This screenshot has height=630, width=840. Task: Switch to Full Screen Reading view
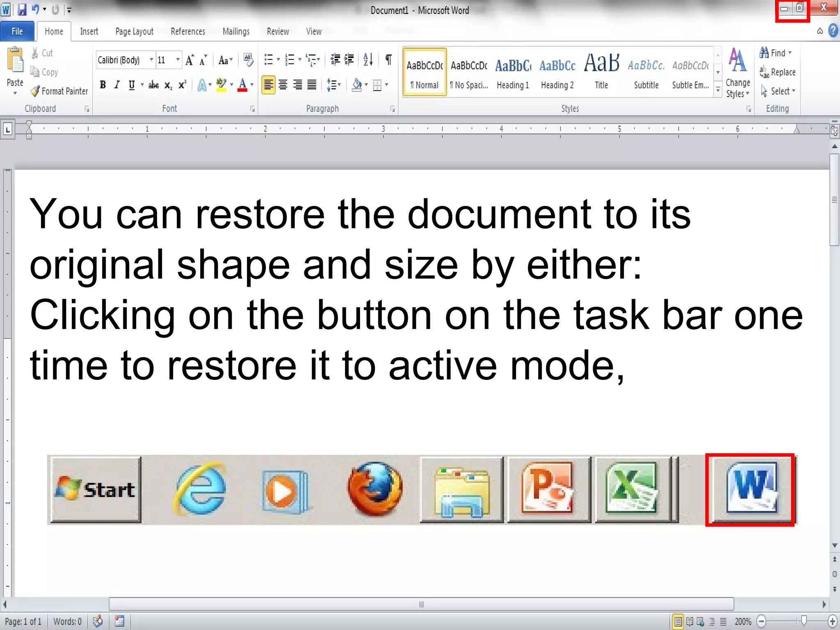[690, 621]
